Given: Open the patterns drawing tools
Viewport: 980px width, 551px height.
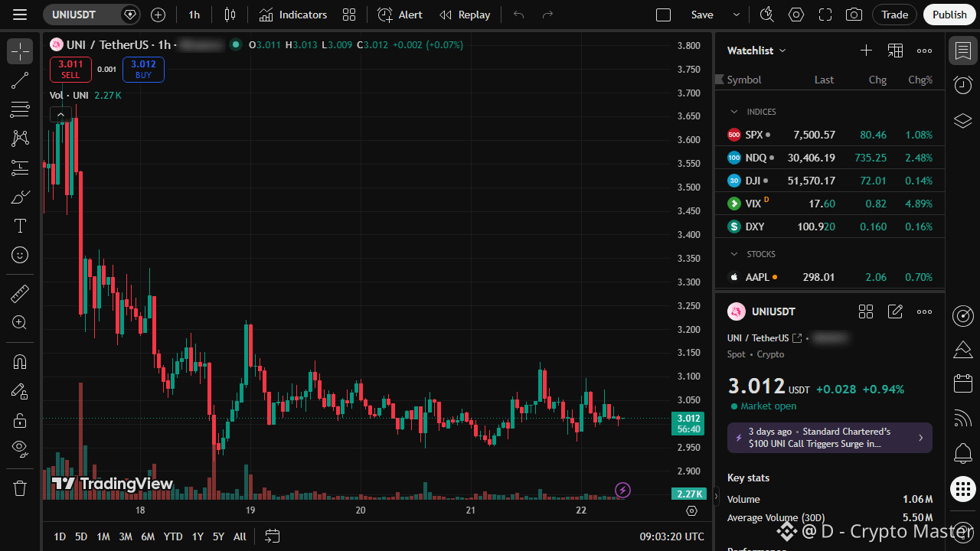Looking at the screenshot, I should (x=20, y=139).
